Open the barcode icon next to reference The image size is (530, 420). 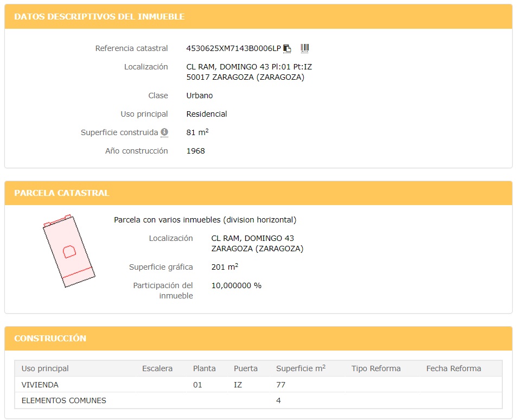click(304, 48)
